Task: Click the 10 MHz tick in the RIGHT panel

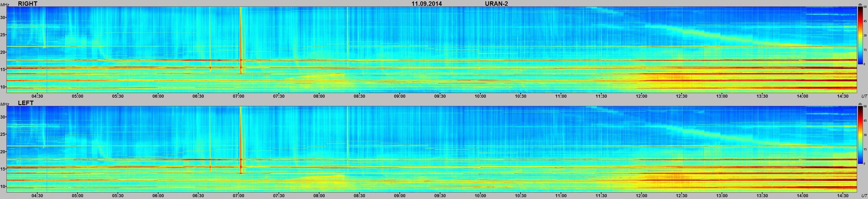Action: point(3,87)
